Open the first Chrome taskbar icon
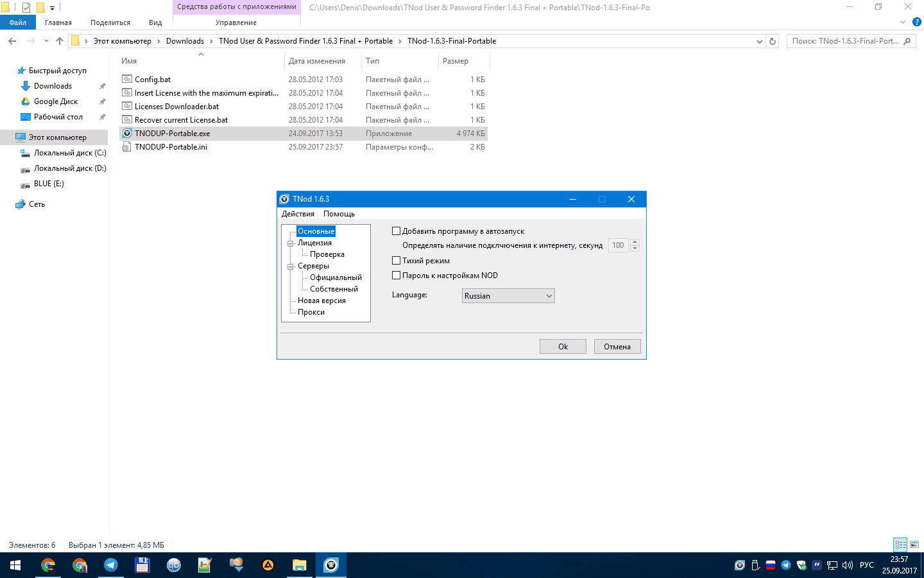924x578 pixels. [48, 565]
